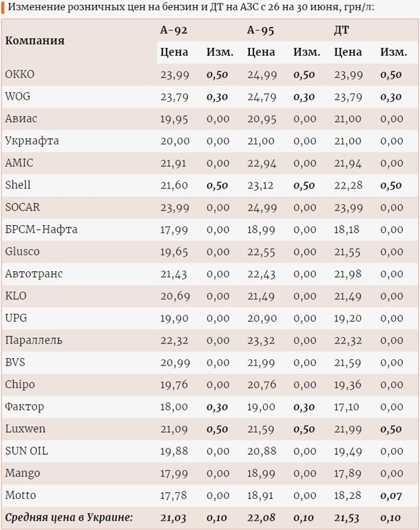Select Motto's ДТ change value 0,07
The height and width of the screenshot is (530, 420).
point(392,496)
